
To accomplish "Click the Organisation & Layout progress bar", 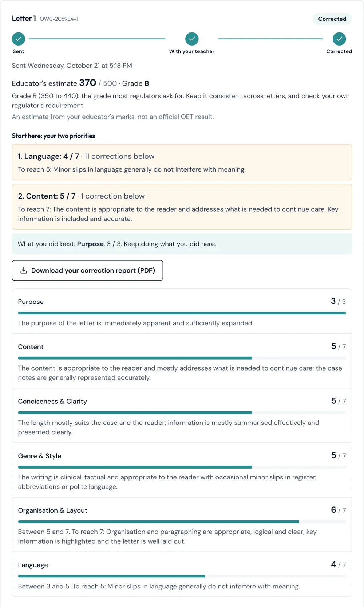I will click(182, 522).
